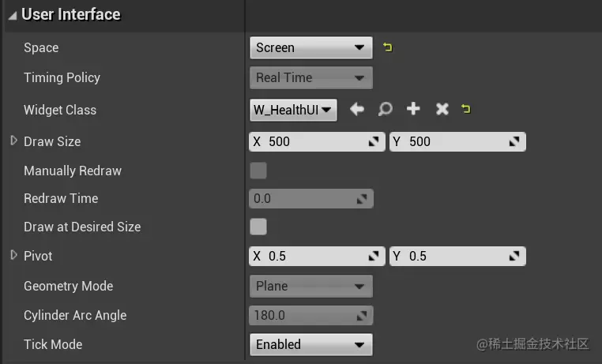Screen dimensions: 602x364
Task: Open the Geometry Mode dropdown showing Plane
Action: point(310,286)
